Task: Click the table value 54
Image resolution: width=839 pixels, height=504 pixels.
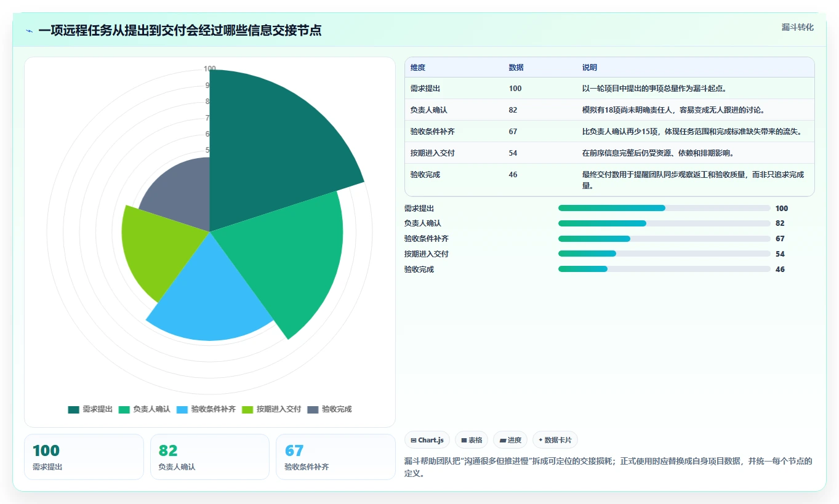Action: (513, 153)
